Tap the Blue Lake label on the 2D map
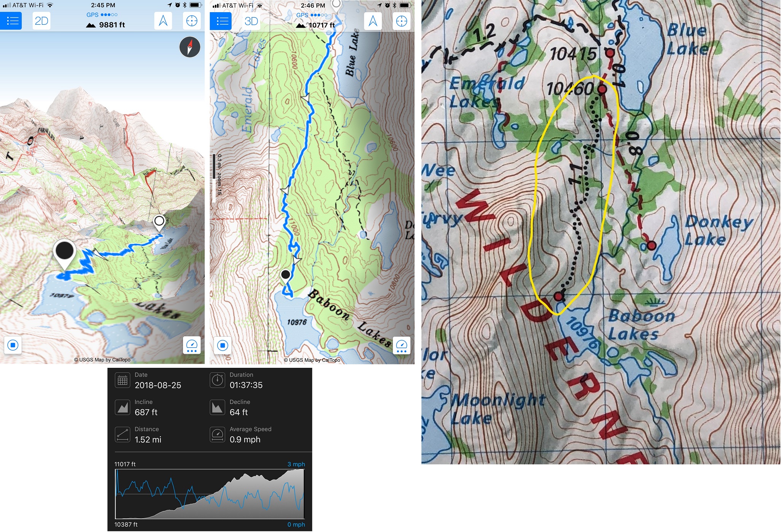The width and height of the screenshot is (782, 532). 352,53
